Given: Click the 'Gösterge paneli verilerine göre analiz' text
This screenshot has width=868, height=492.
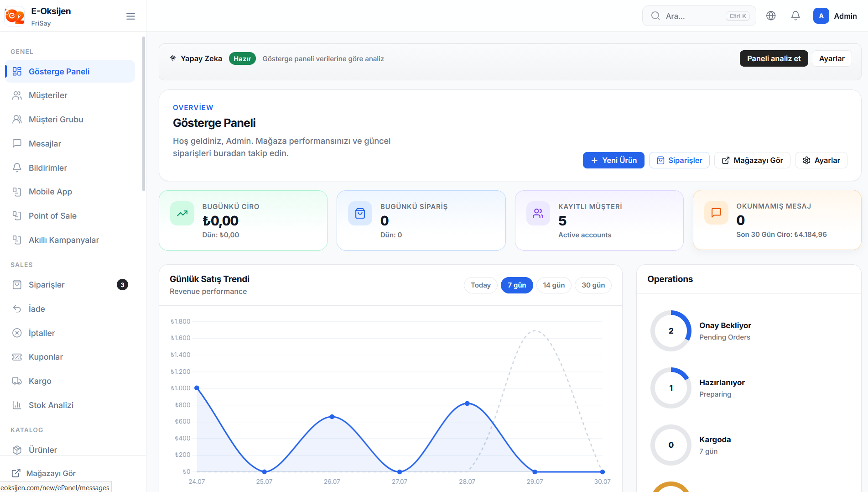Looking at the screenshot, I should [323, 59].
